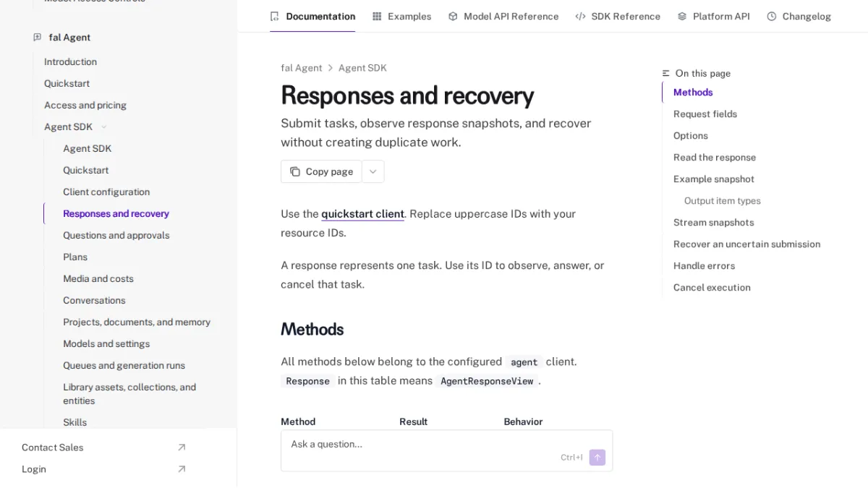Jump to Methods in page outline

click(693, 93)
